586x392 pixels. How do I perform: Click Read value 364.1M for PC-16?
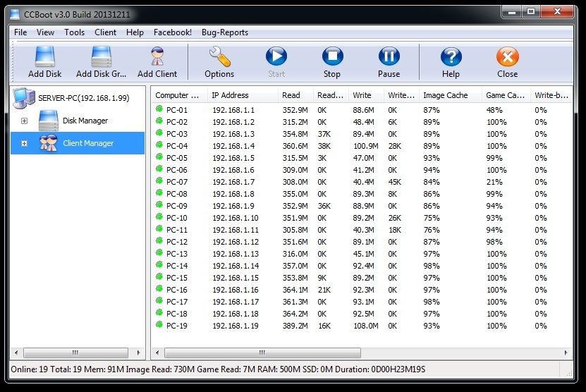click(x=295, y=290)
